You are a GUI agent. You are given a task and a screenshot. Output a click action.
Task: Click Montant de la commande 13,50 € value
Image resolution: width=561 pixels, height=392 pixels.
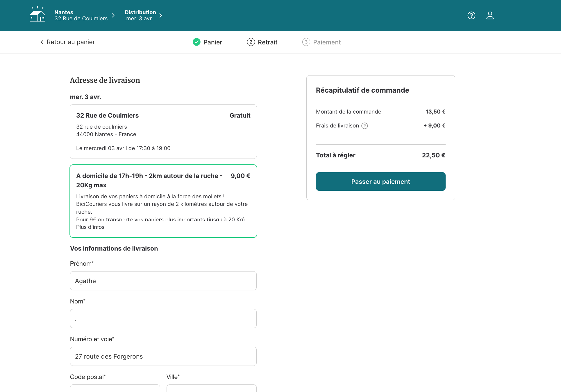tap(435, 112)
